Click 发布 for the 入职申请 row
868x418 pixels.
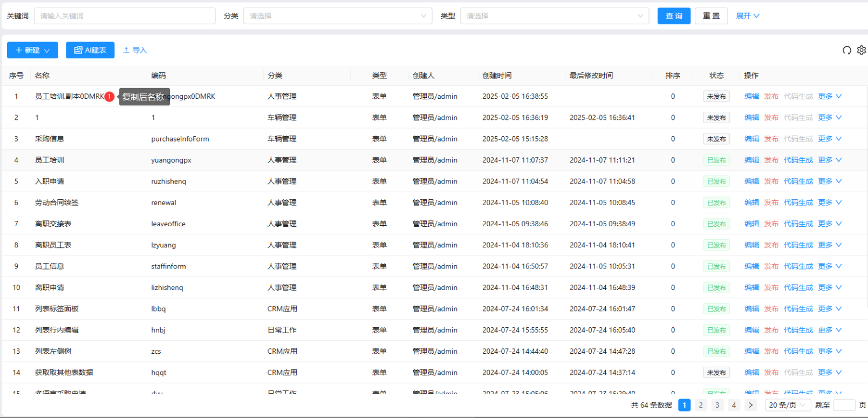click(771, 181)
